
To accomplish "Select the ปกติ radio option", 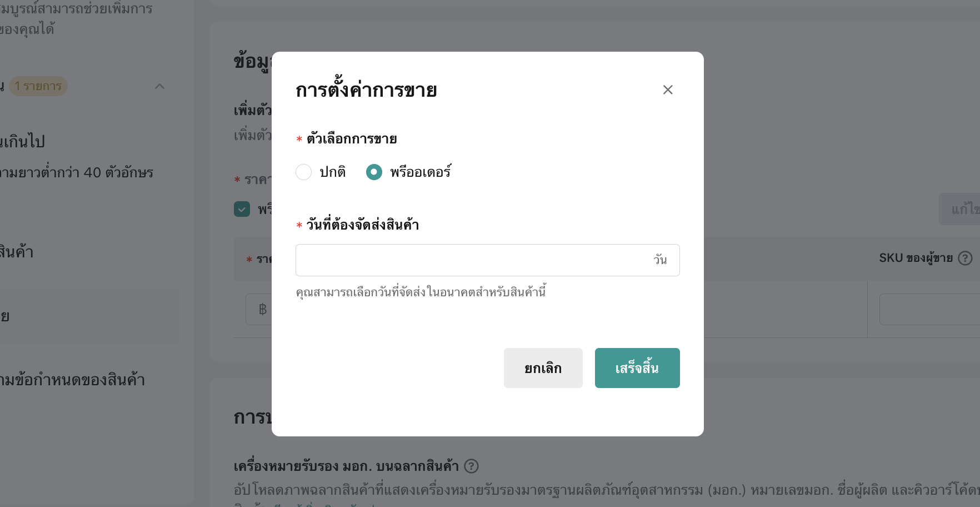I will (x=304, y=172).
